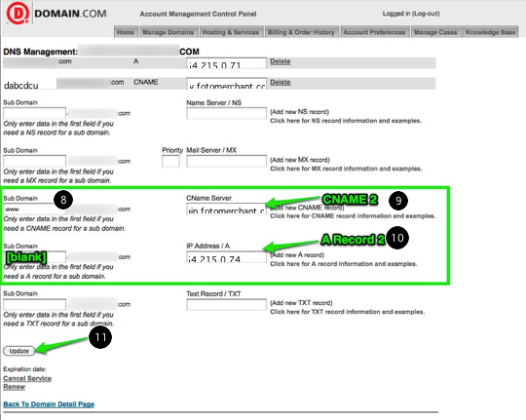The height and width of the screenshot is (420, 526).
Task: Focus the Mail Server / MX field
Action: 227,162
